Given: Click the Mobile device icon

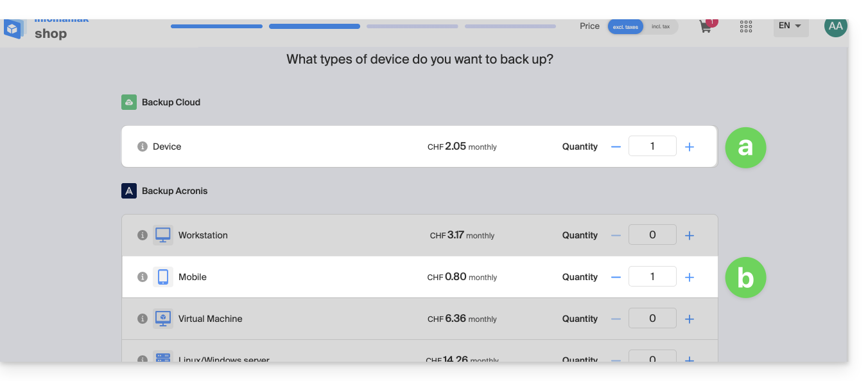Looking at the screenshot, I should click(163, 277).
